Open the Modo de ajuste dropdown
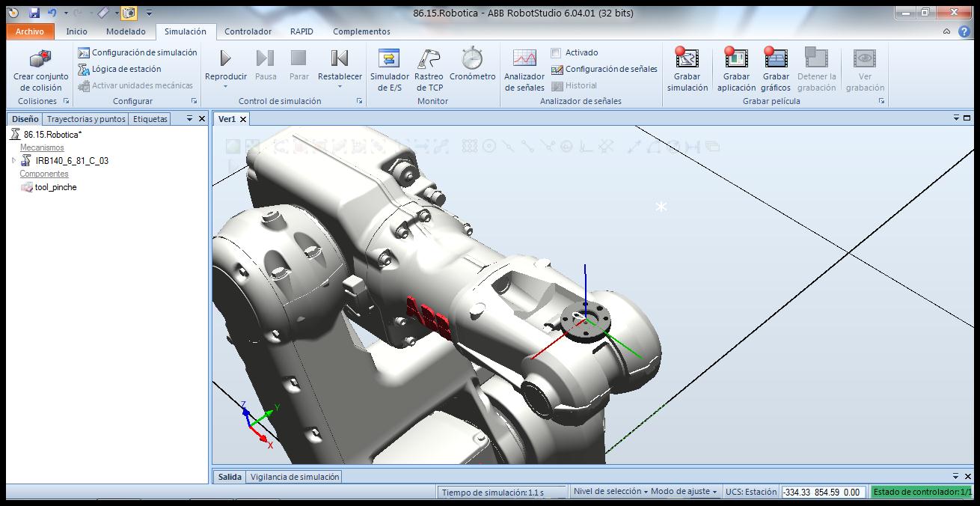The height and width of the screenshot is (506, 980). coord(684,492)
